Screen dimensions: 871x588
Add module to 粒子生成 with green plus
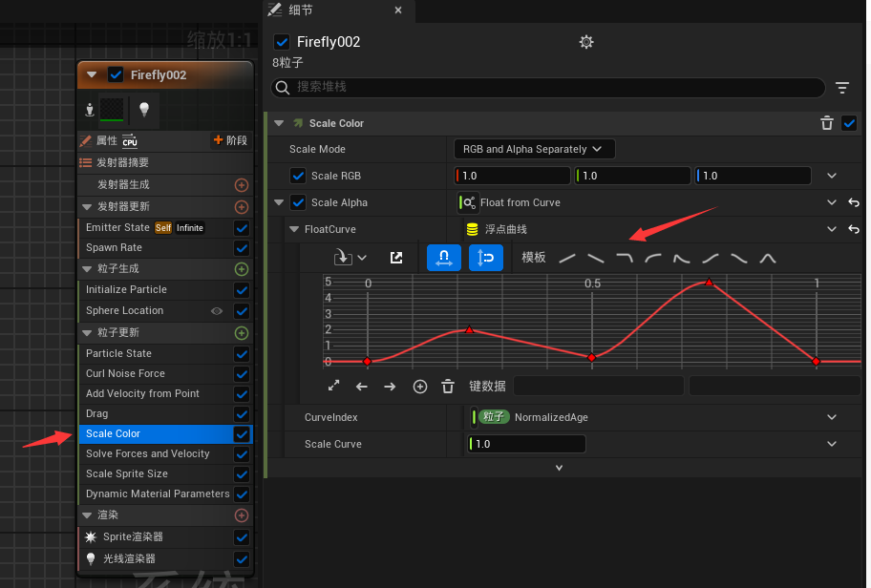click(241, 269)
